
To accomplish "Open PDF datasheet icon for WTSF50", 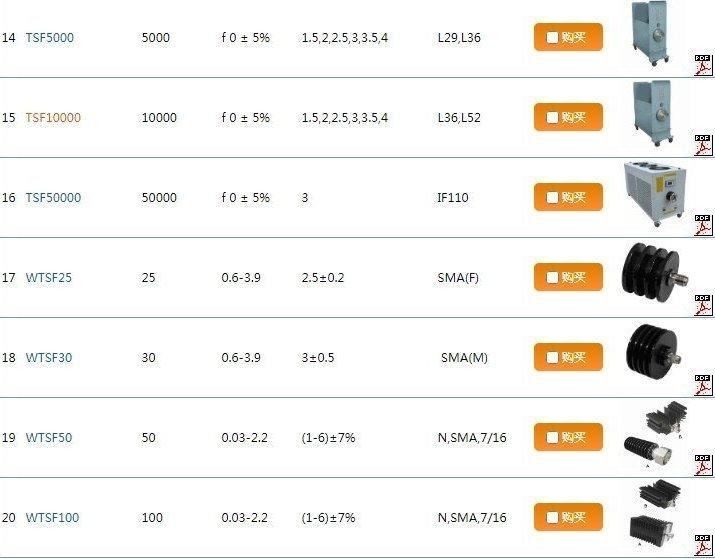I will click(x=704, y=464).
